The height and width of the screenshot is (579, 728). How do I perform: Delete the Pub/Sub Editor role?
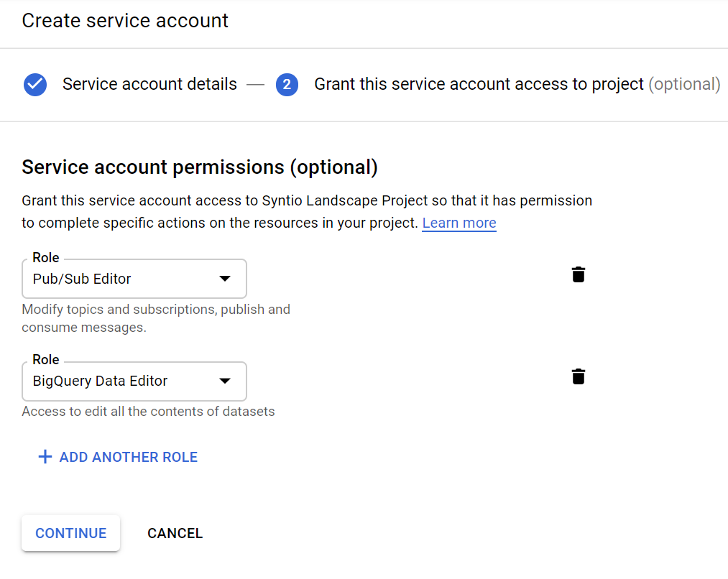pyautogui.click(x=578, y=274)
